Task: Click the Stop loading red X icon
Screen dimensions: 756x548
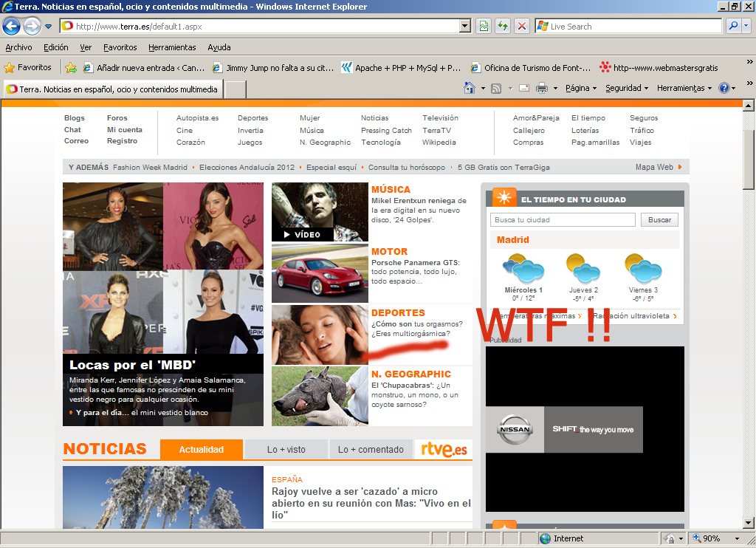Action: 522,26
